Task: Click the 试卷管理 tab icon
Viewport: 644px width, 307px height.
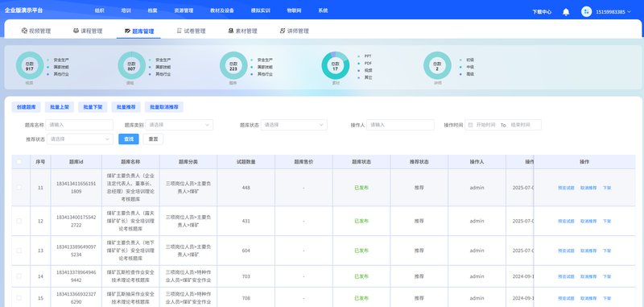Action: tap(179, 31)
